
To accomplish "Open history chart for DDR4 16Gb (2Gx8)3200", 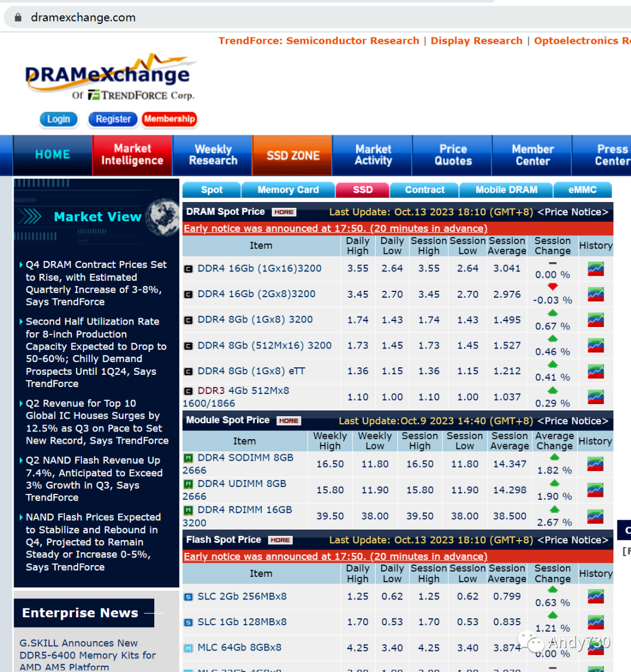I will (x=595, y=294).
